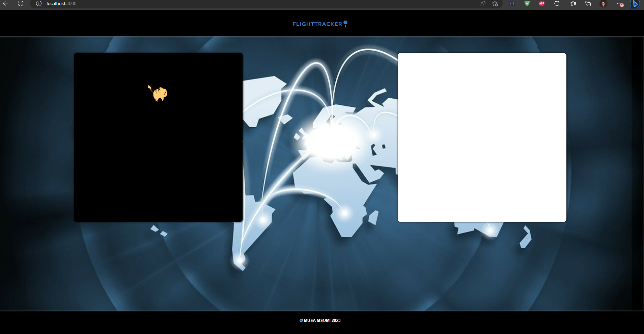Click the Pikachu image in the black panel
This screenshot has height=334, width=644.
[158, 93]
